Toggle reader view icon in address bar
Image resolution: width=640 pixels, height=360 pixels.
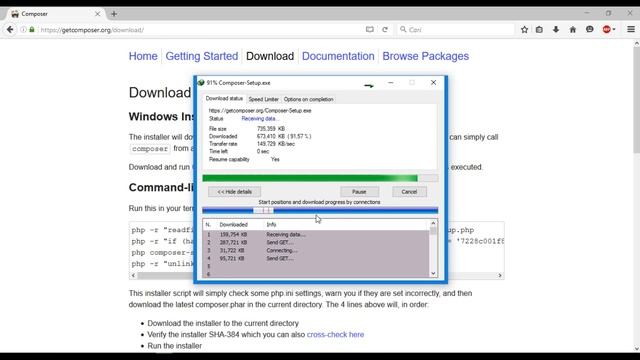[369, 29]
